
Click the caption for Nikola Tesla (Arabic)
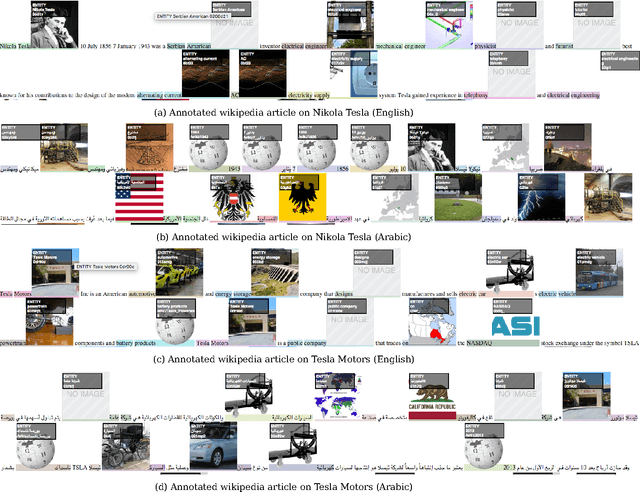pos(284,237)
